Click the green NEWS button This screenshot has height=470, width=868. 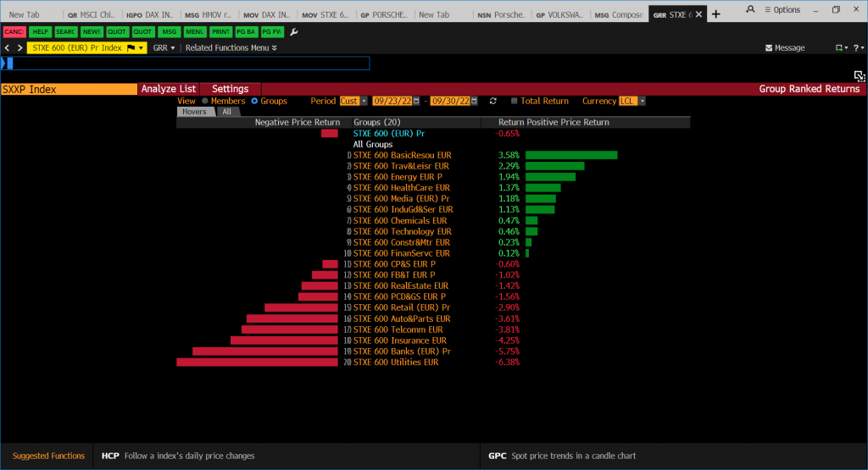(x=92, y=32)
